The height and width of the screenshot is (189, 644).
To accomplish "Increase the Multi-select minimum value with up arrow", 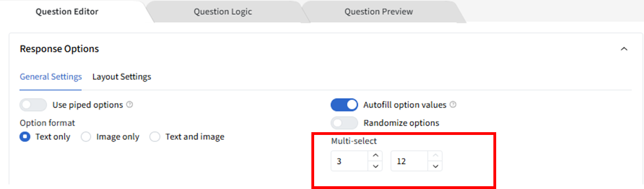I will [x=376, y=156].
